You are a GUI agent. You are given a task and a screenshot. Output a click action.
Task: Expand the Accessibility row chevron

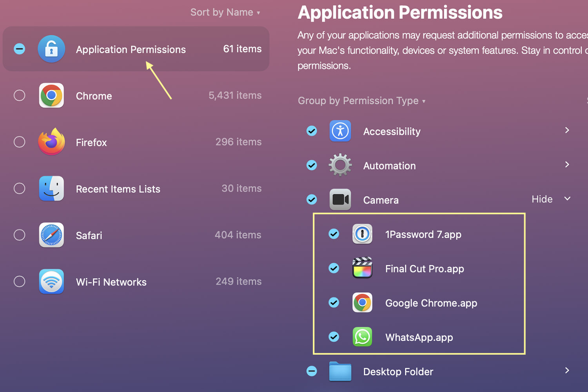click(567, 130)
